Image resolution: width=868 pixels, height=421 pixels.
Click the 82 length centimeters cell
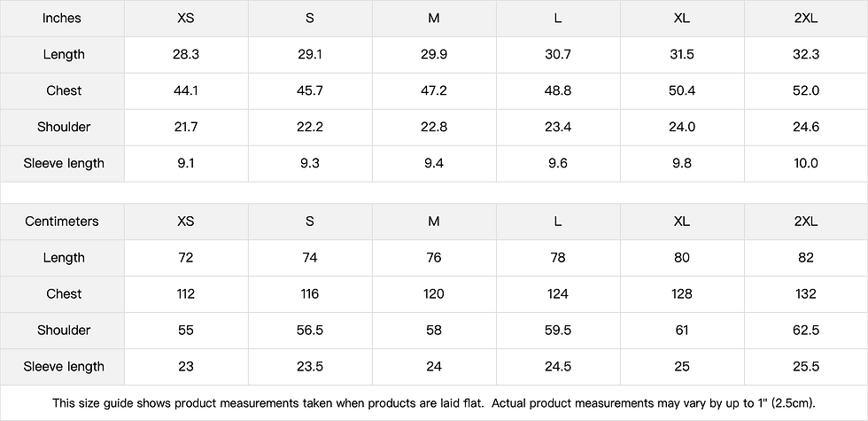(x=806, y=257)
